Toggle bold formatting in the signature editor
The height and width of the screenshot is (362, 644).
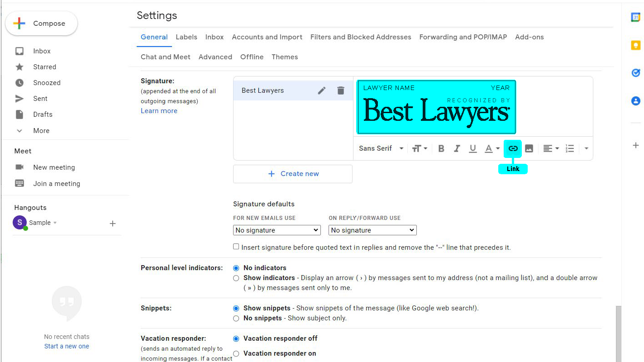click(x=441, y=148)
